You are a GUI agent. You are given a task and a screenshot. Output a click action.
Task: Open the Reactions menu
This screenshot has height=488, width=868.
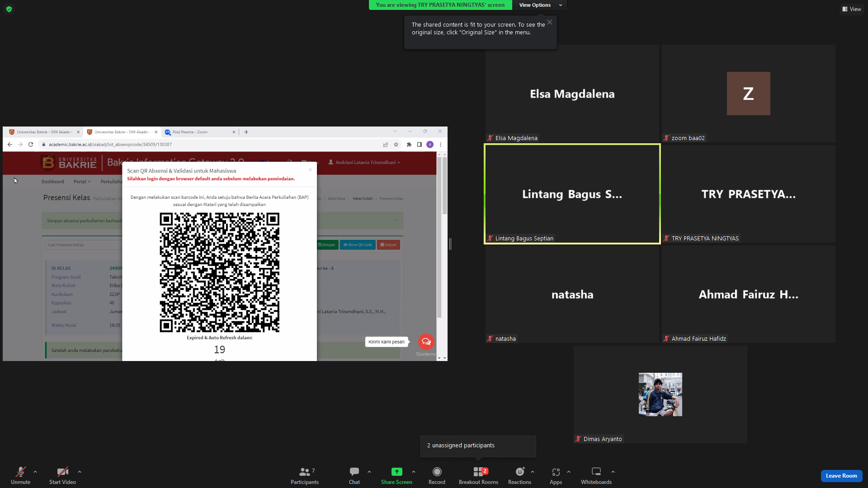(520, 476)
